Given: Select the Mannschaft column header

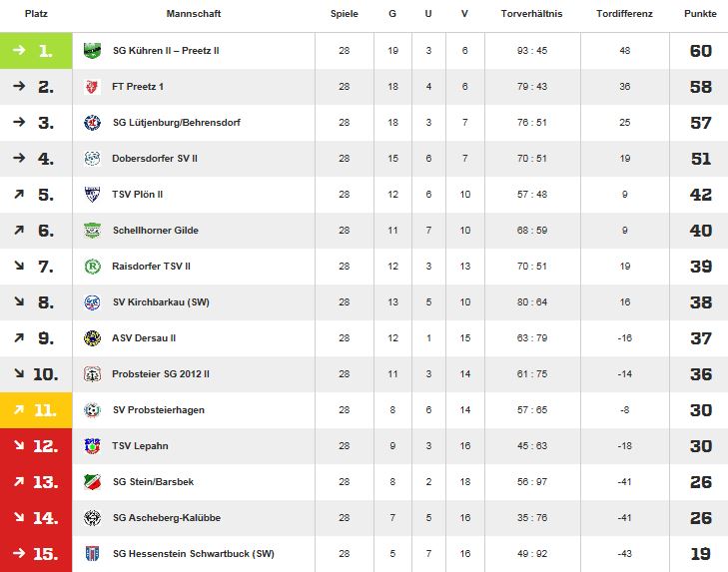Looking at the screenshot, I should point(193,13).
